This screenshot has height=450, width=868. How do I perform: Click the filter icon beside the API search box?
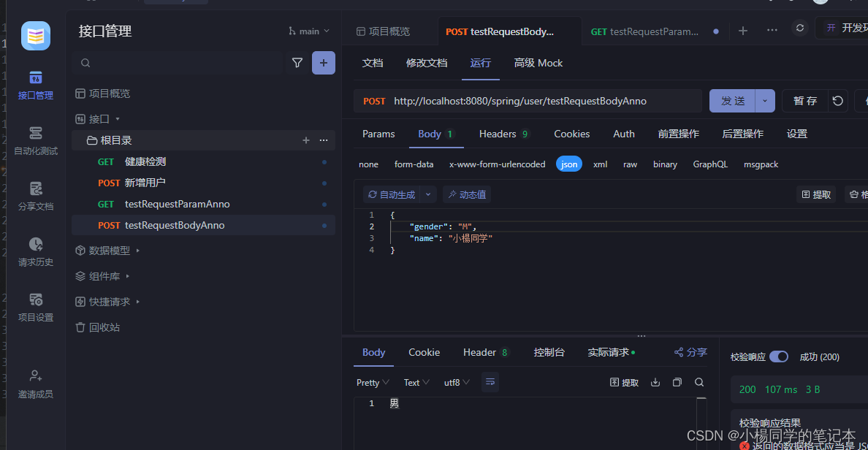coord(297,63)
